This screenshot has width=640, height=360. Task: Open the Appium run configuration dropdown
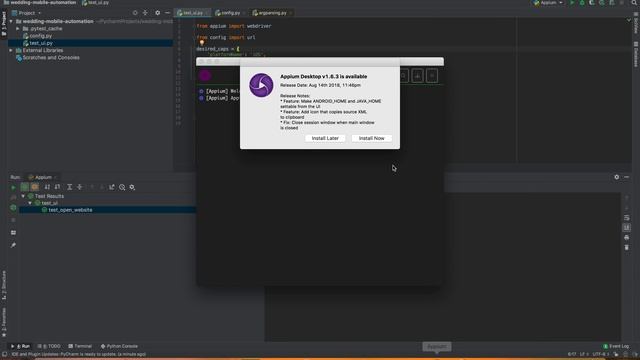pos(548,3)
